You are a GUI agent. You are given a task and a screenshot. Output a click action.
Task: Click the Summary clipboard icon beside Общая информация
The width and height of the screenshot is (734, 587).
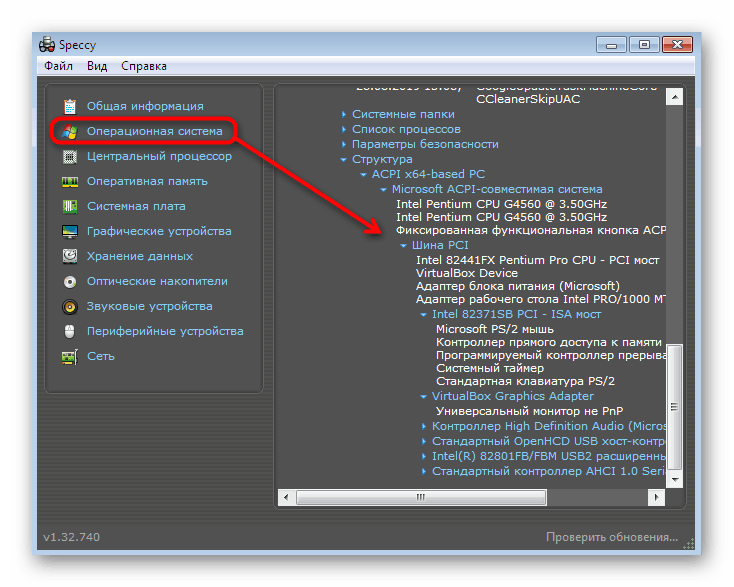[70, 106]
